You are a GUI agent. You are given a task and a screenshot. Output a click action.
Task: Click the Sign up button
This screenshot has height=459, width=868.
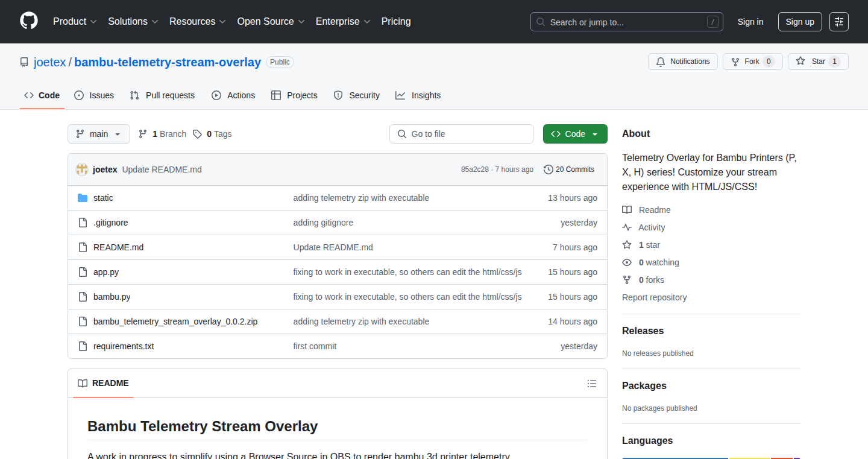coord(800,22)
